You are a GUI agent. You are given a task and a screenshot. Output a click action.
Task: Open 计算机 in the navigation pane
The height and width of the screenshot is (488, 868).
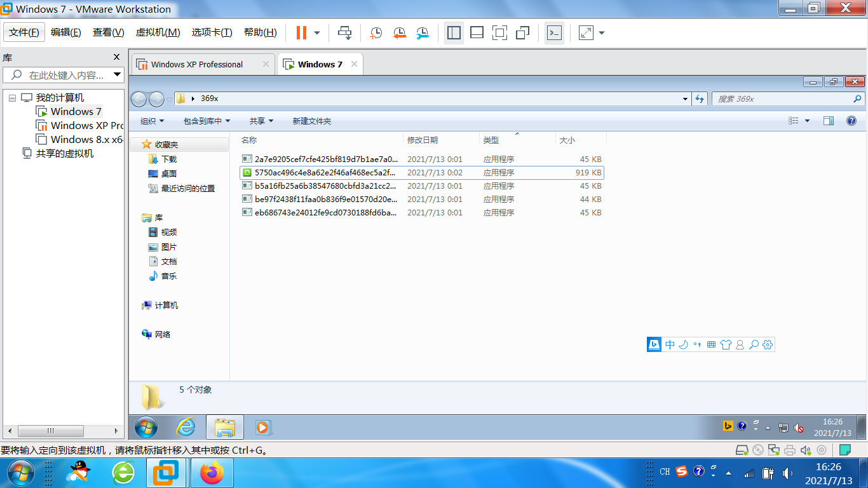point(160,306)
